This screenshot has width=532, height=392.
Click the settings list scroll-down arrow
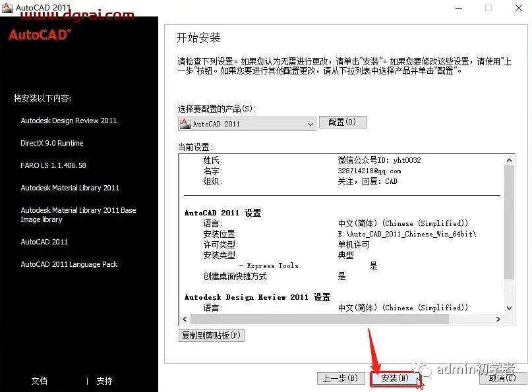pos(509,308)
